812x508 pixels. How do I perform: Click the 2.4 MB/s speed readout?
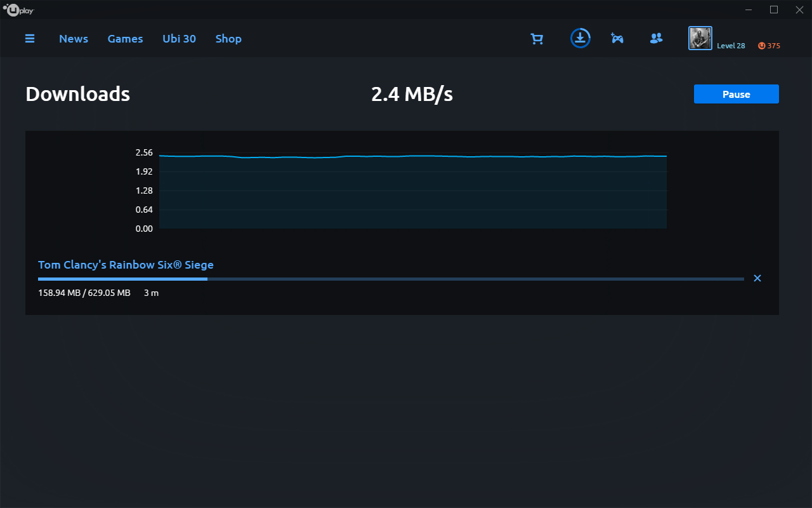[412, 94]
